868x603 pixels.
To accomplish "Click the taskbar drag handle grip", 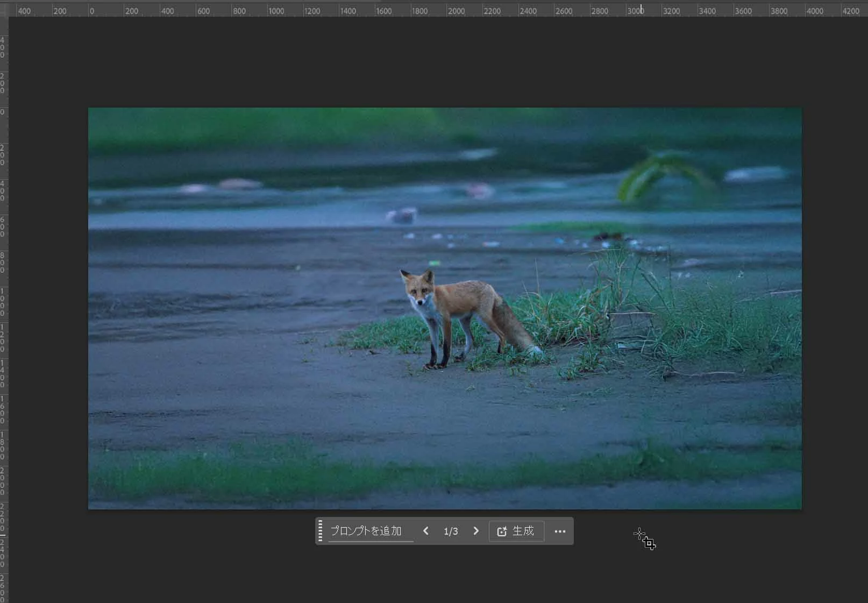I will (x=321, y=531).
